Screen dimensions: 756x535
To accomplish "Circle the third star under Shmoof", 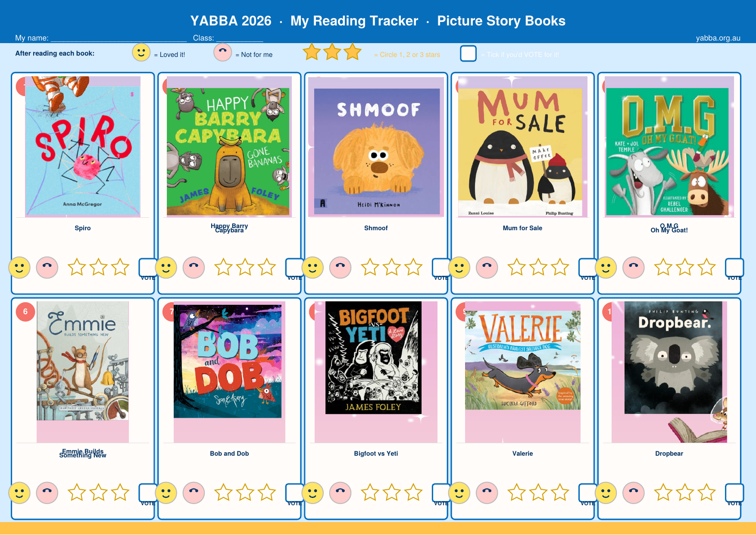I will (413, 267).
